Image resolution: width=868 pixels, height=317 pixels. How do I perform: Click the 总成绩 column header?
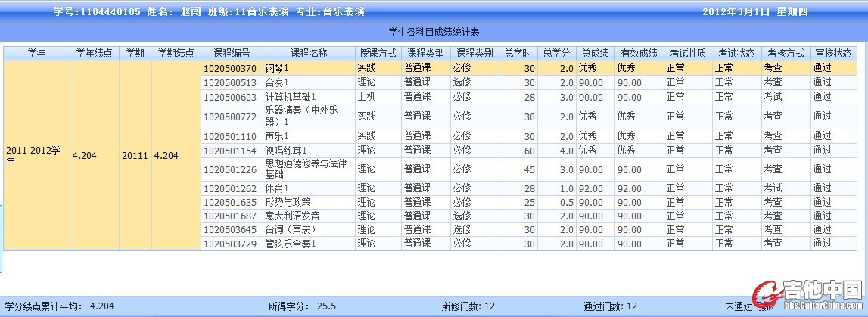click(595, 54)
